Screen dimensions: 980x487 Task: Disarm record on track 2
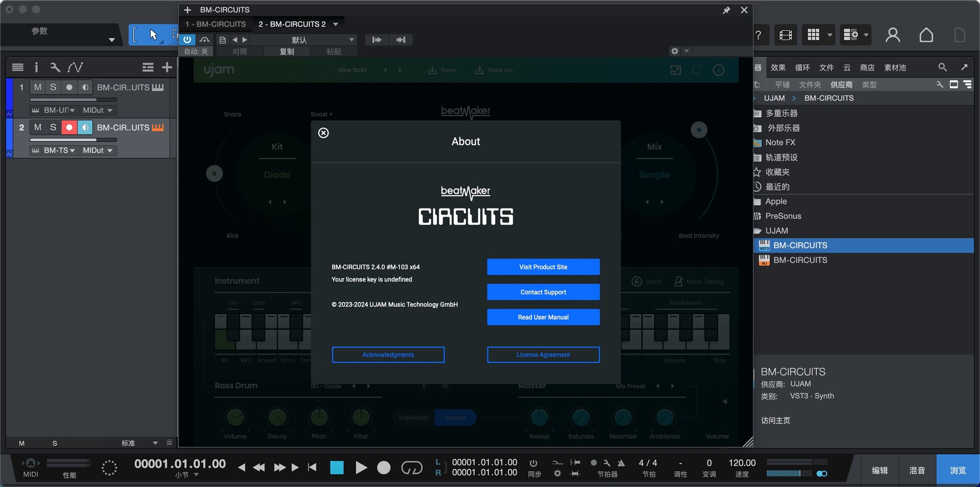coord(69,127)
